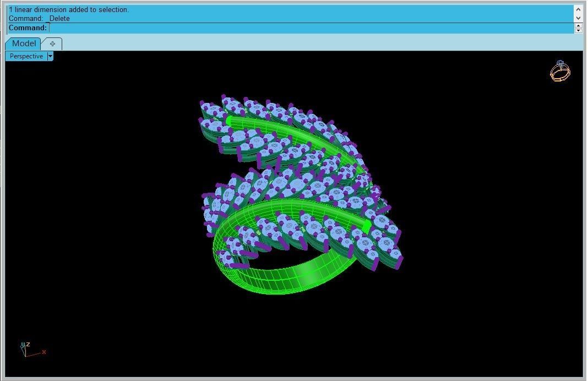Click command line stepper up arrow
This screenshot has width=588, height=381.
(x=578, y=25)
